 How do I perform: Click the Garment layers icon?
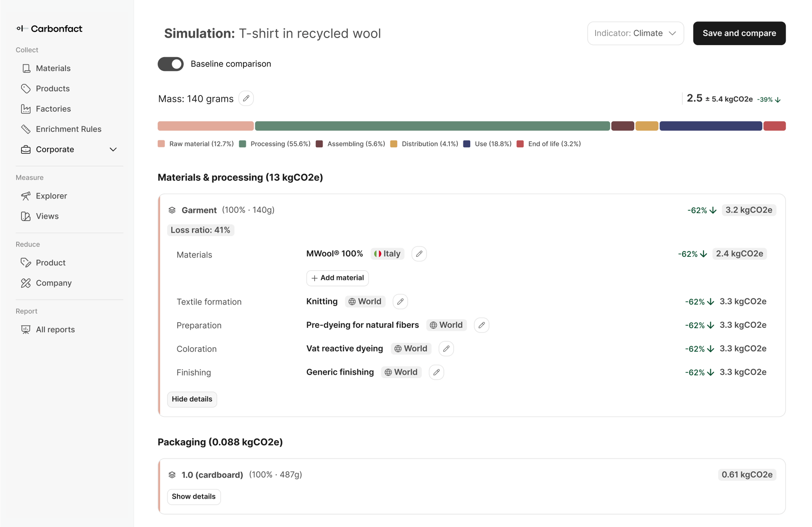172,210
